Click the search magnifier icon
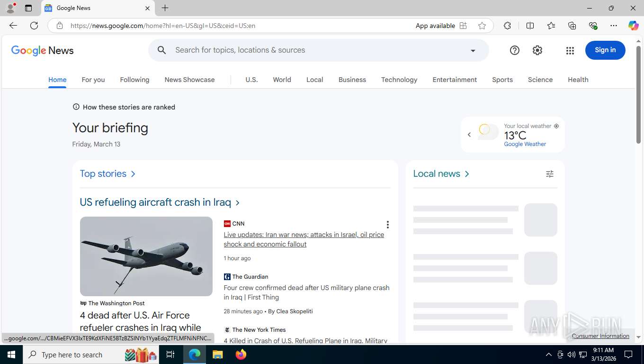 tap(162, 50)
